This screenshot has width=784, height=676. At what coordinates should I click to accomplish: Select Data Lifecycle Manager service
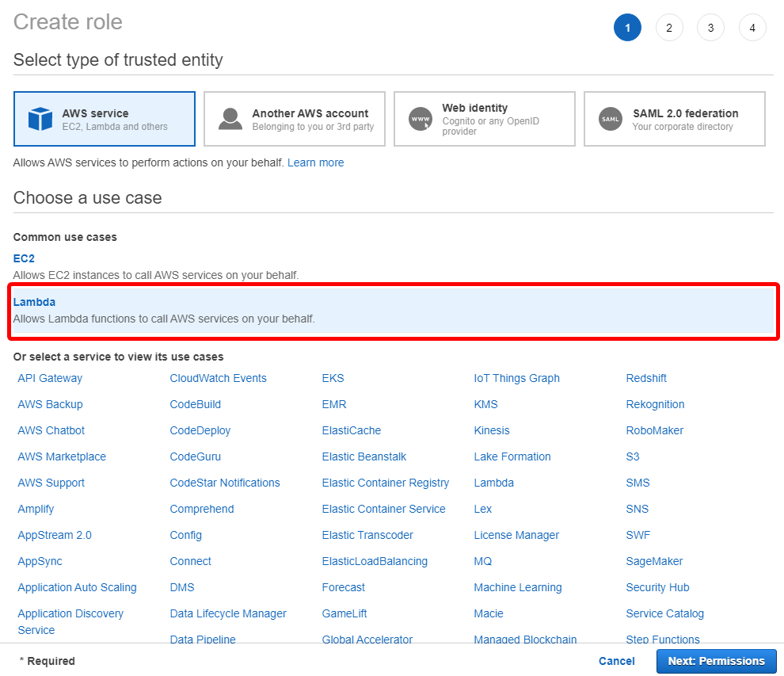coord(228,613)
